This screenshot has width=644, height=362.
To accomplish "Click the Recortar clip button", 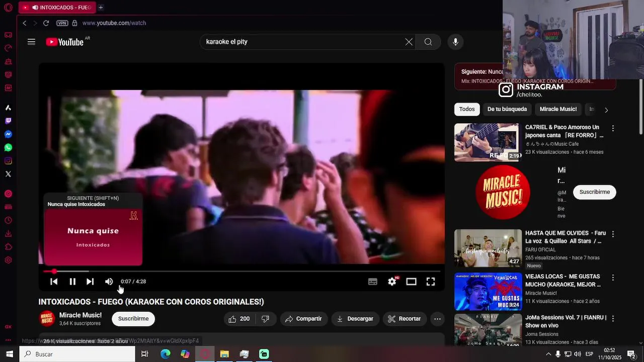I will pyautogui.click(x=404, y=319).
